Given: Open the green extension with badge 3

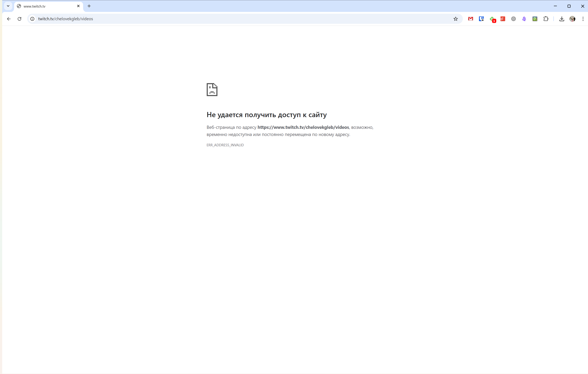Looking at the screenshot, I should [x=492, y=19].
